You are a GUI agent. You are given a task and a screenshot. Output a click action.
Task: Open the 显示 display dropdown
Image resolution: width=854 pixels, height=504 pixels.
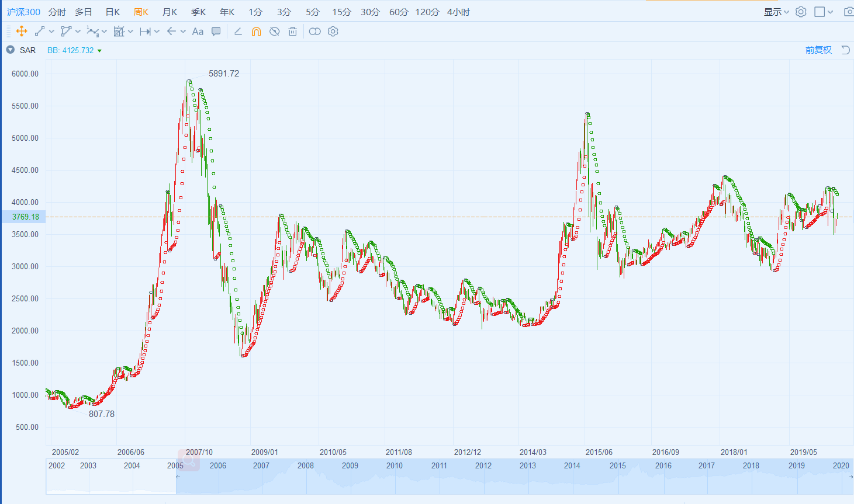coord(776,12)
